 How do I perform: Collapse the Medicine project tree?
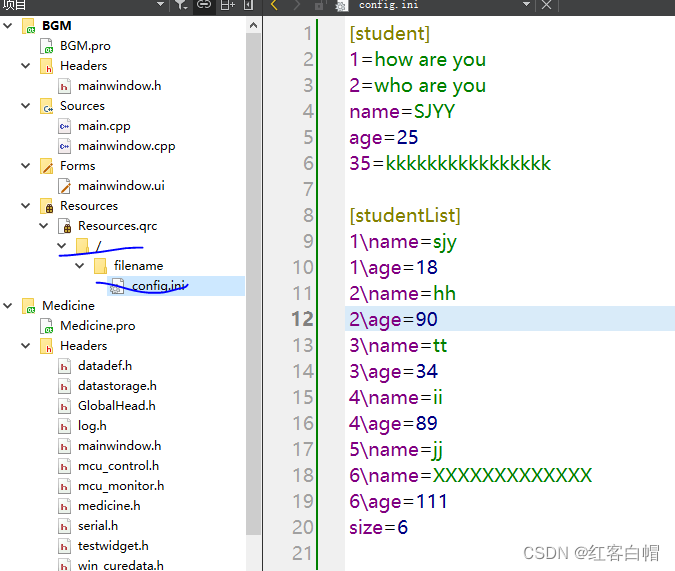(9, 306)
